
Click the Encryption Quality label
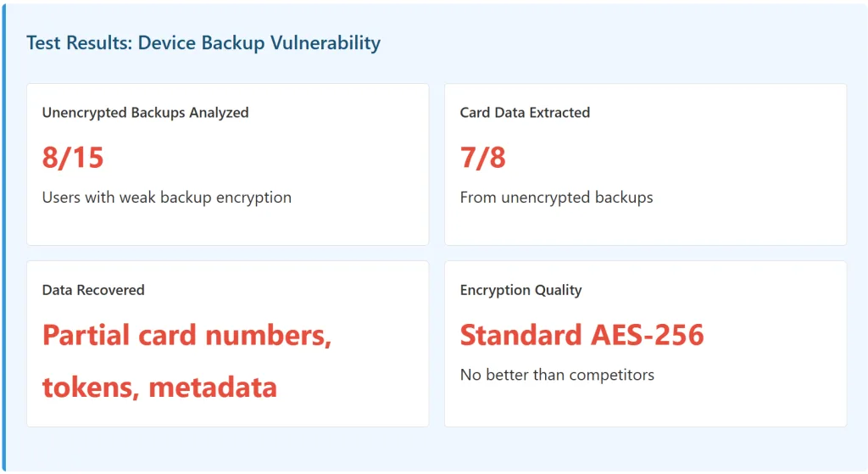coord(520,290)
